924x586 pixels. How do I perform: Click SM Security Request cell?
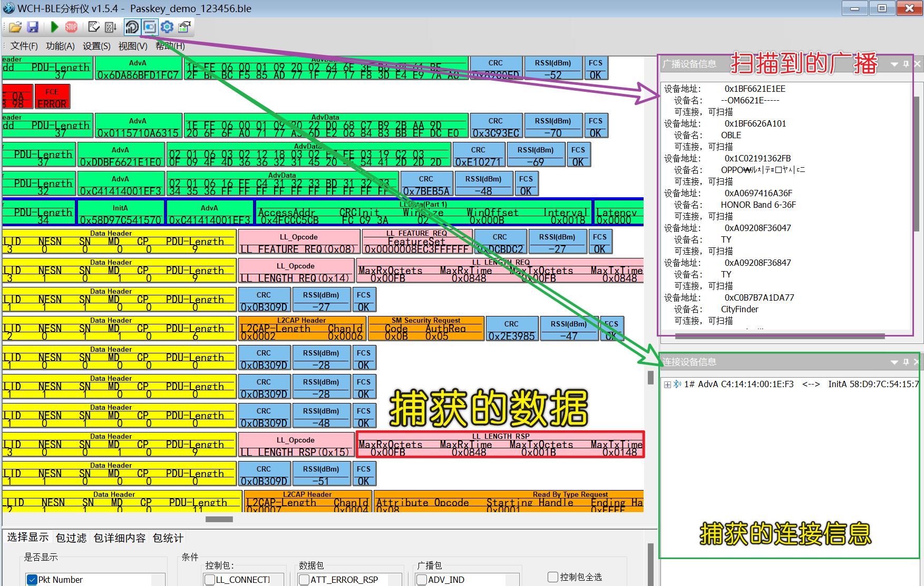(426, 329)
